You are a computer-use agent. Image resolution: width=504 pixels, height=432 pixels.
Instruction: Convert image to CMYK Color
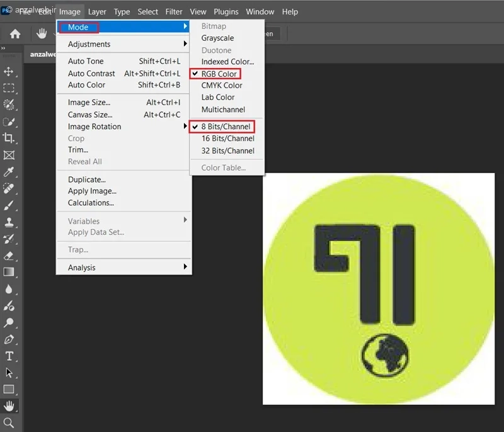click(227, 86)
